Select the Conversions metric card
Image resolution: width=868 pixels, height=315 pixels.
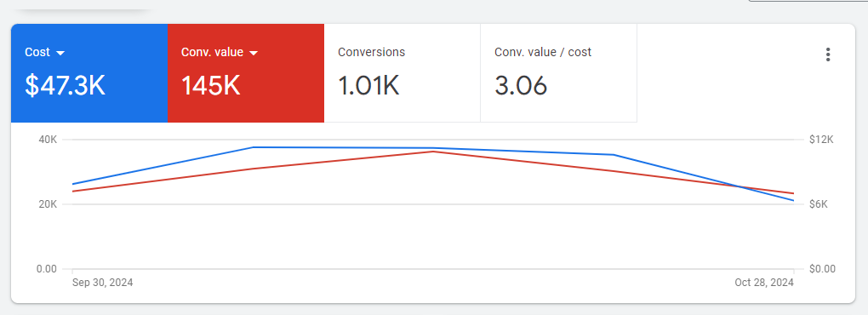[x=403, y=73]
